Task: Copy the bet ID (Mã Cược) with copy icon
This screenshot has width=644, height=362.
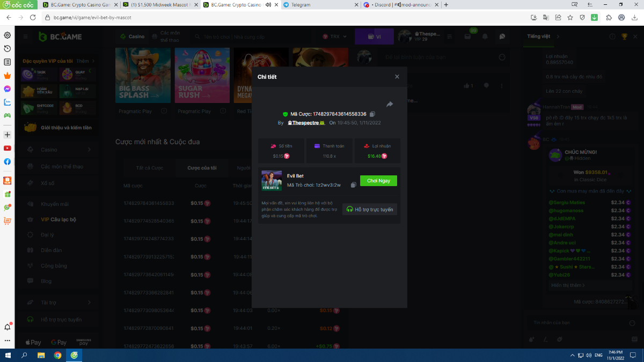Action: (372, 114)
